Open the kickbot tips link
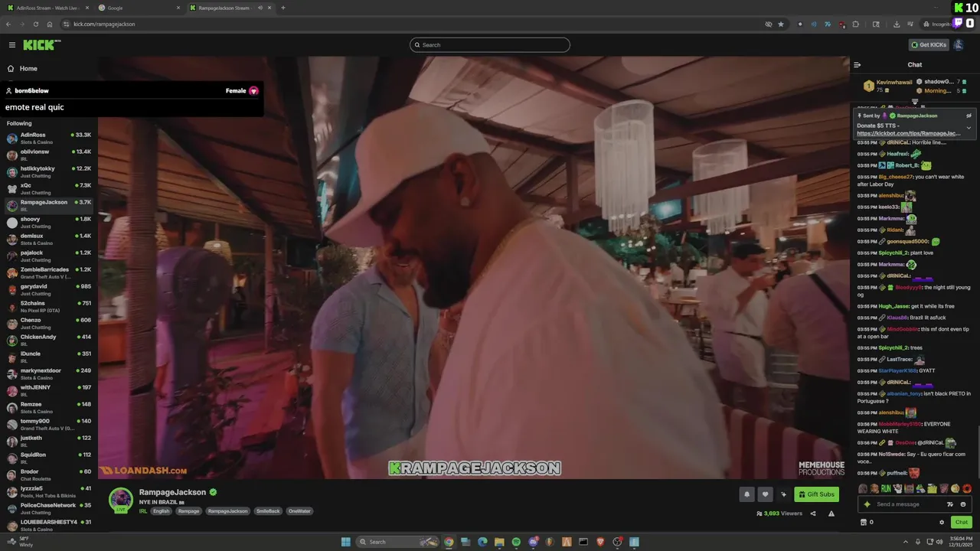This screenshot has width=980, height=551. coord(908,133)
